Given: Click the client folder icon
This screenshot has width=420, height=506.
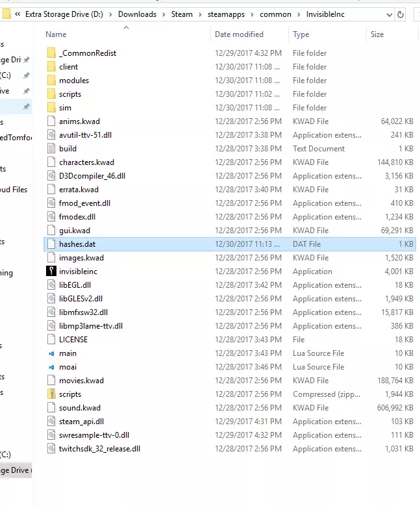Looking at the screenshot, I should [x=51, y=67].
